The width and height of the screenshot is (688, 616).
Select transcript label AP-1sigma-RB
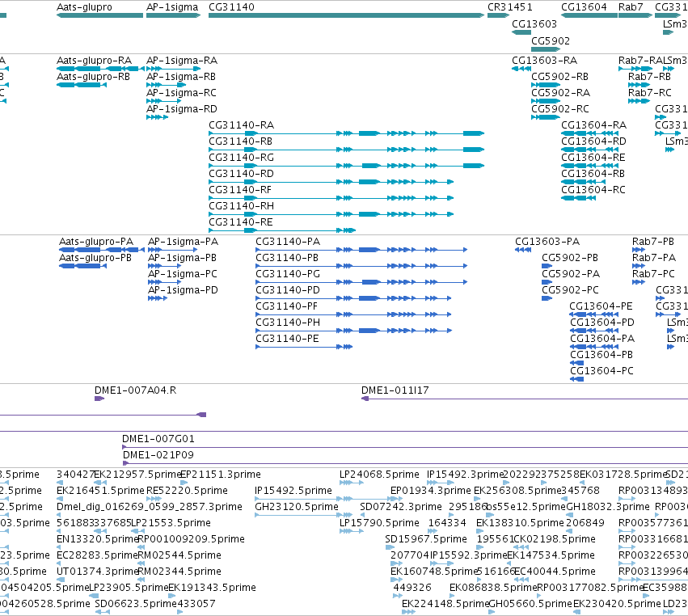(x=181, y=76)
